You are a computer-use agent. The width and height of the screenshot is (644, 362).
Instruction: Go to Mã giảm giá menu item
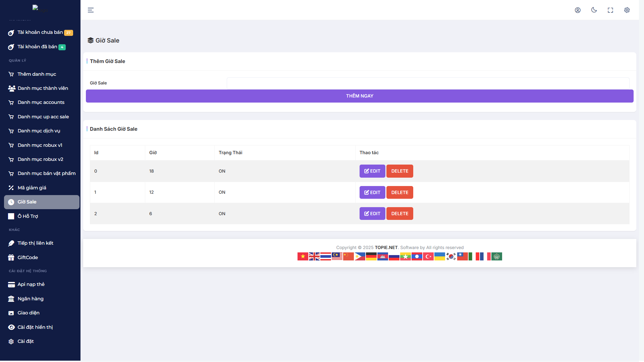[32, 188]
